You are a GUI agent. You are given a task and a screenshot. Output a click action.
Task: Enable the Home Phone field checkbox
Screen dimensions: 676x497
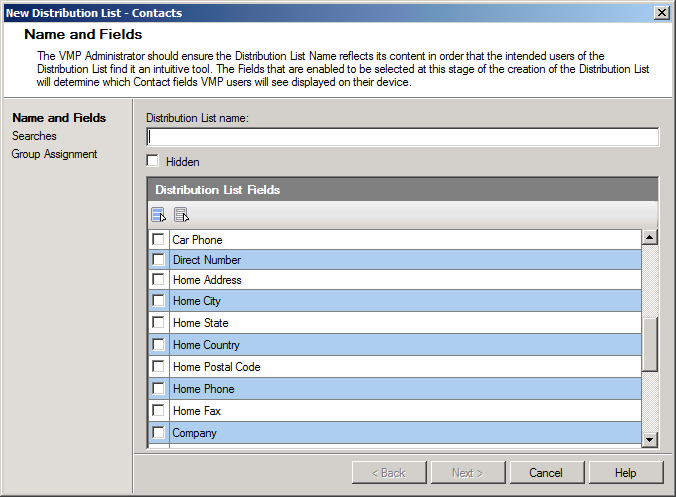tap(158, 388)
